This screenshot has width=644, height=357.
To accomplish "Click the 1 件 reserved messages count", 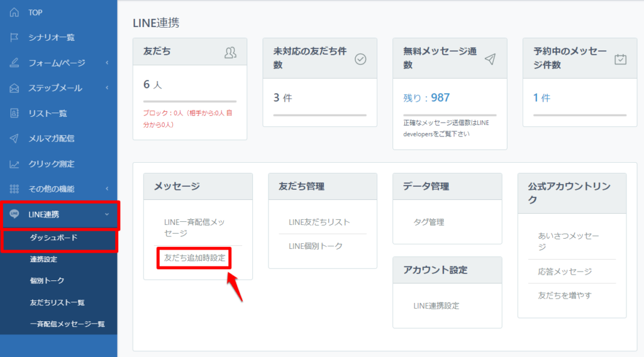I will [x=541, y=97].
